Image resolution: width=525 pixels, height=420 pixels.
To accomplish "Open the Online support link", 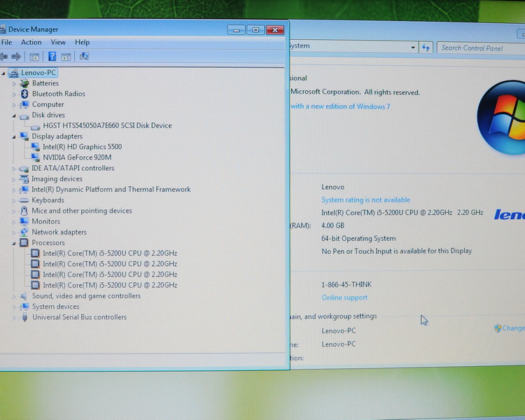I will [344, 297].
